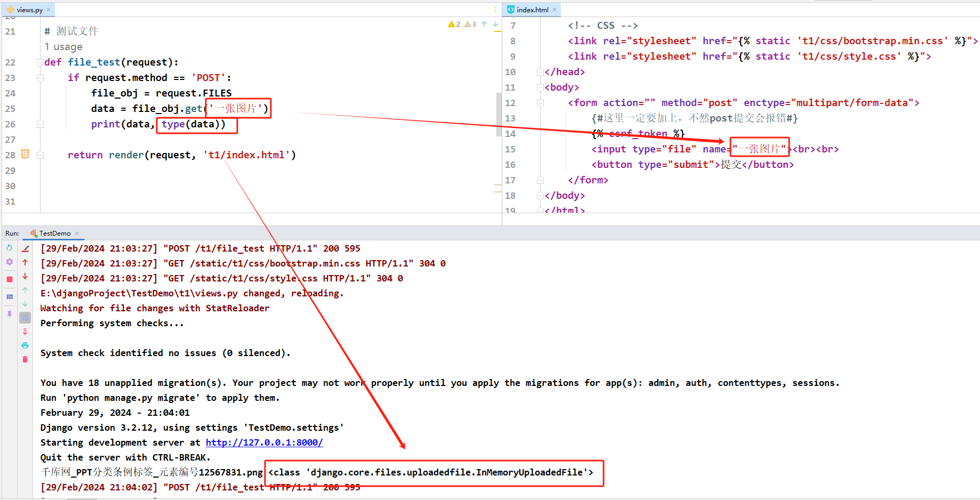Click 't1/index.html' string in render call
980x500 pixels.
[x=246, y=155]
